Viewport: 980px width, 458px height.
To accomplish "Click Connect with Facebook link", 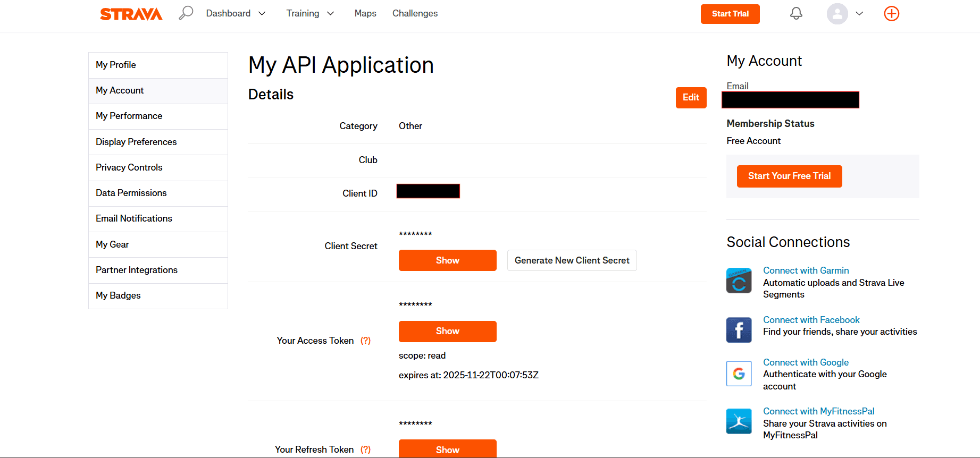I will click(811, 320).
